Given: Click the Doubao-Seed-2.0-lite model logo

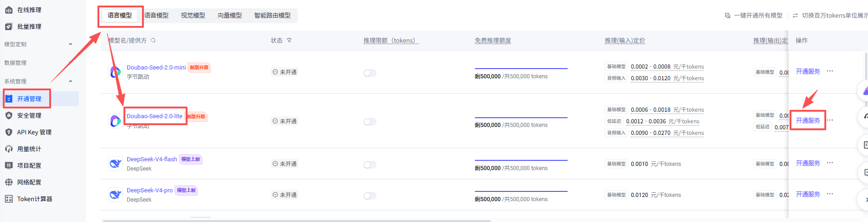Looking at the screenshot, I should pos(116,121).
